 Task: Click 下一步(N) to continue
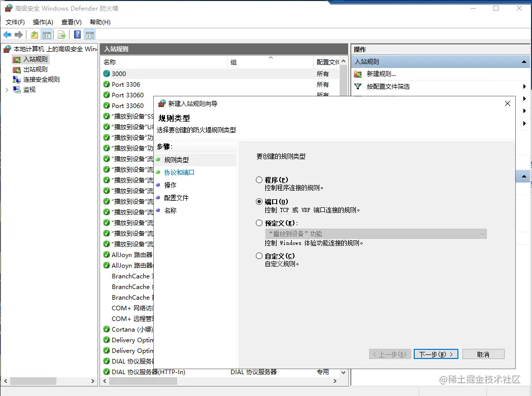(436, 354)
